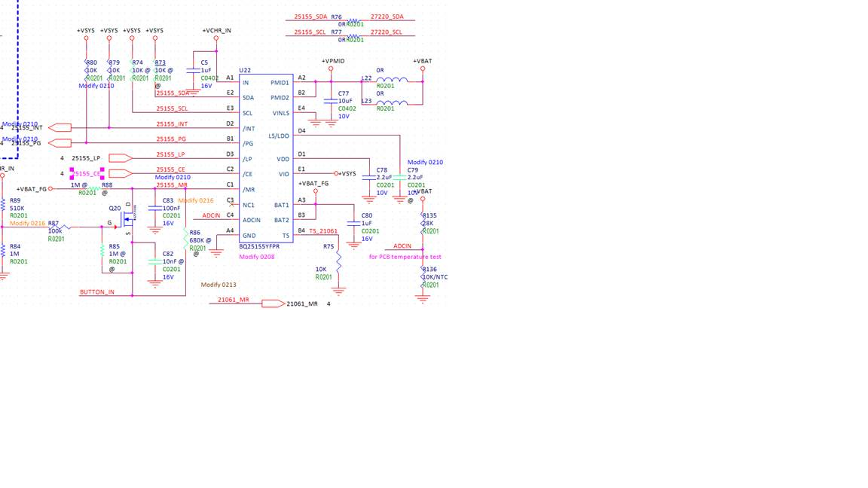Viewport: 868px width, 488px height.
Task: Select the 25155_PG port arrow symbol
Action: [60, 143]
